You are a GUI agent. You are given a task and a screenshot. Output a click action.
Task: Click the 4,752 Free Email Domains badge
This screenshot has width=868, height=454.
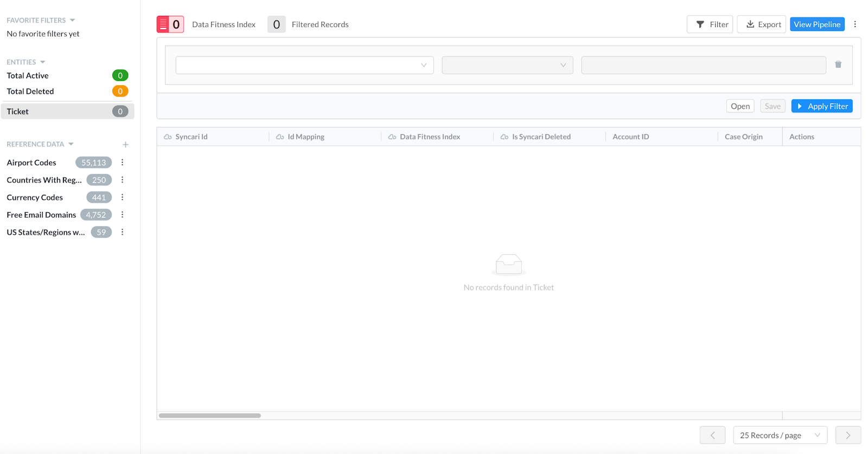tap(96, 215)
